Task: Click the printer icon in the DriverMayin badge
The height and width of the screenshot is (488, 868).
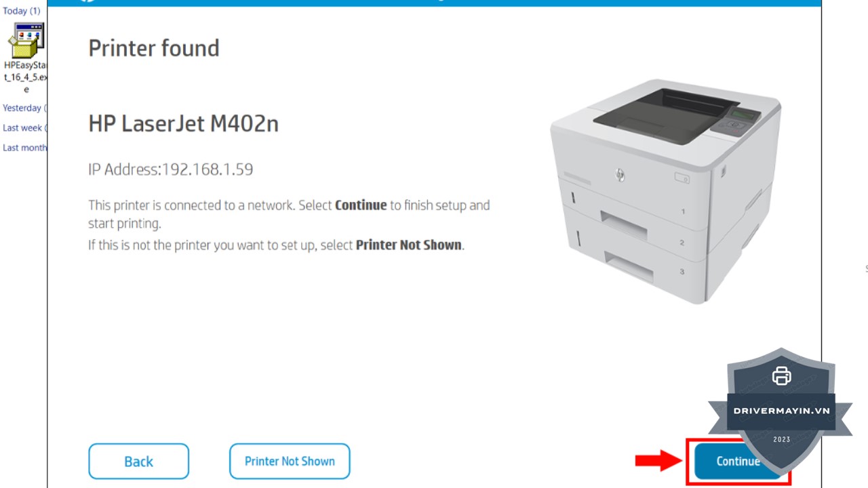Action: point(781,375)
